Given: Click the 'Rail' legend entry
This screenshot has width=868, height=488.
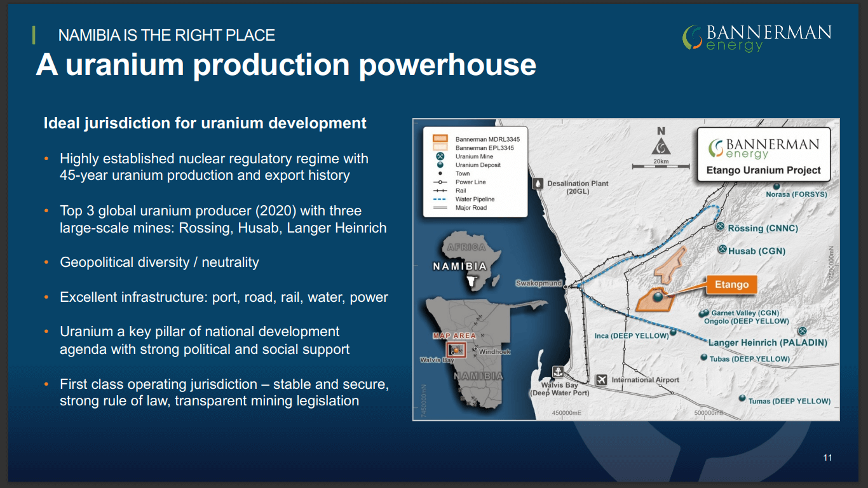Looking at the screenshot, I should (461, 191).
